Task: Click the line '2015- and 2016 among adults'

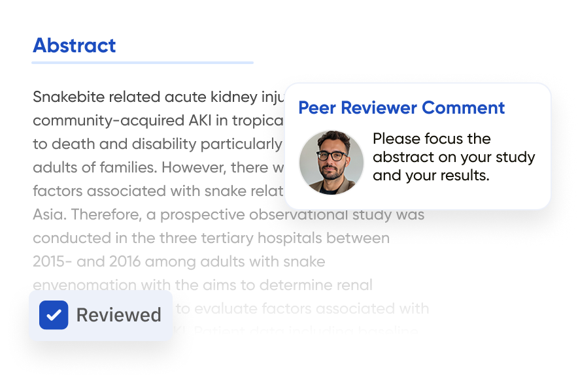Action: coord(178,262)
